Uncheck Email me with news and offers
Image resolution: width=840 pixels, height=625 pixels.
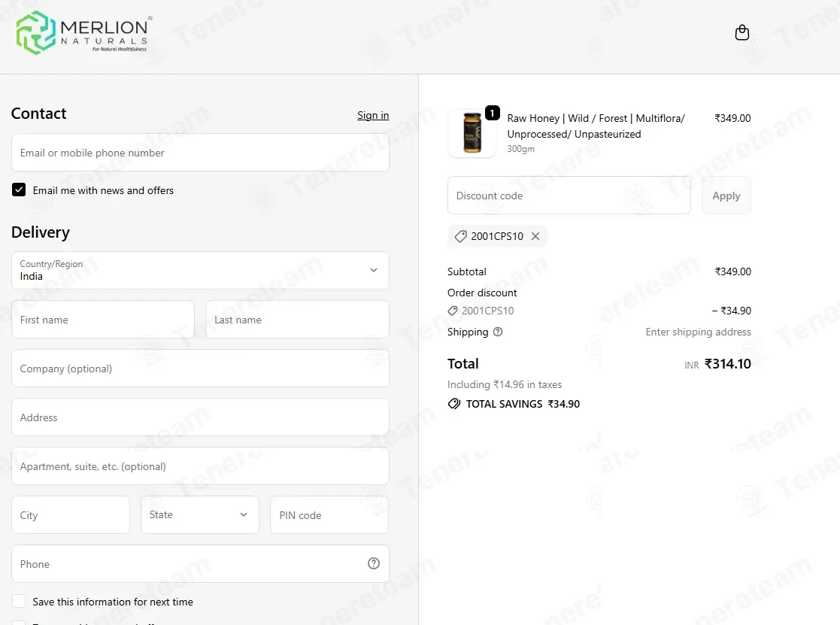(19, 190)
